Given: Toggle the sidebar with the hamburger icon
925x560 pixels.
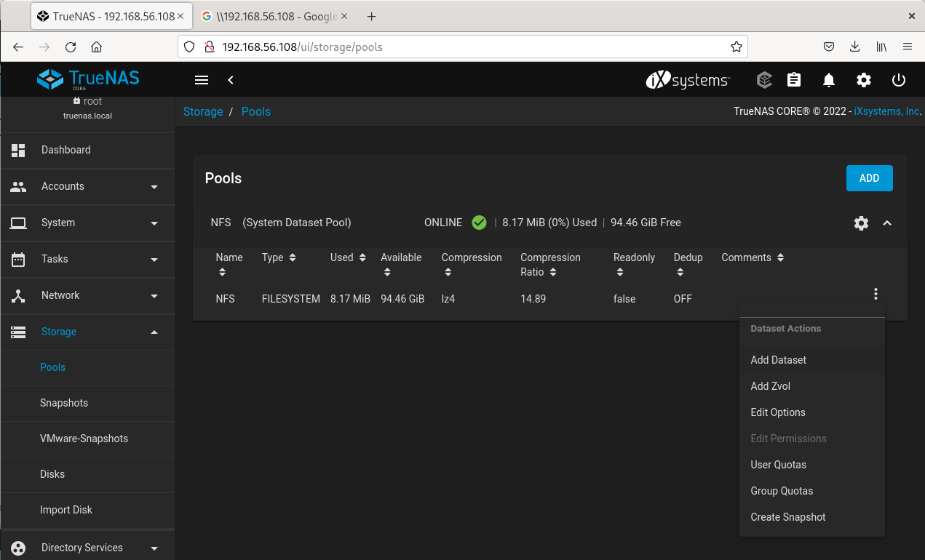Looking at the screenshot, I should pyautogui.click(x=202, y=80).
